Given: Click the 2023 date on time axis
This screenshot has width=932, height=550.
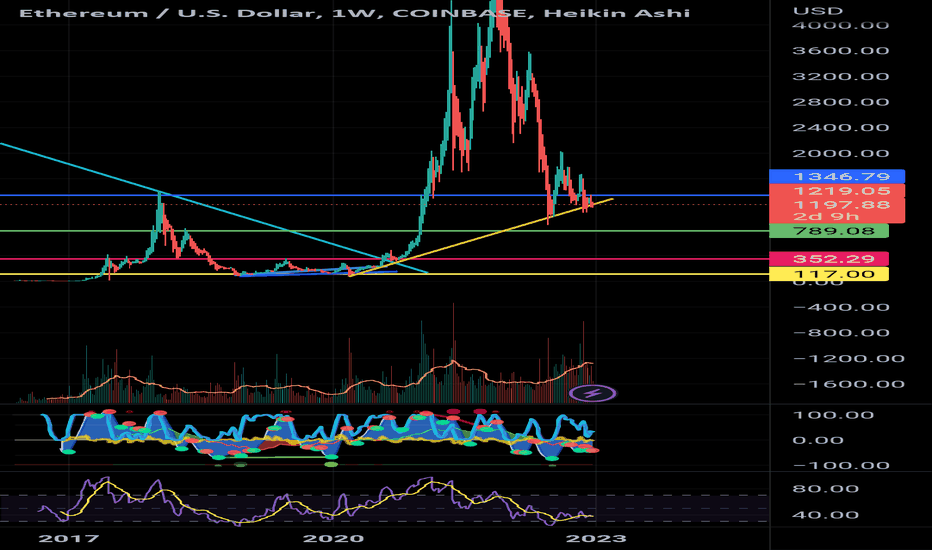Looking at the screenshot, I should (x=596, y=539).
